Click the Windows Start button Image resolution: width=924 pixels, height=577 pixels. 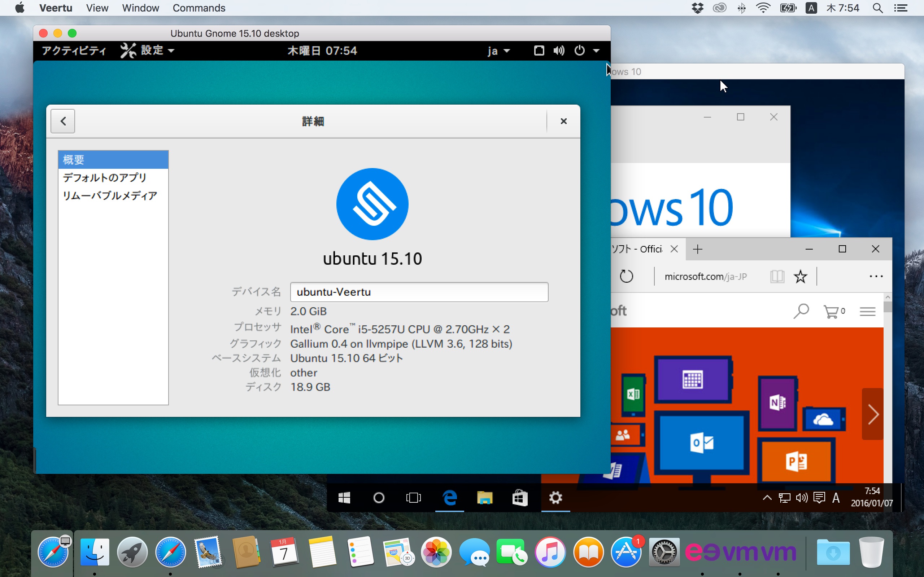click(344, 498)
